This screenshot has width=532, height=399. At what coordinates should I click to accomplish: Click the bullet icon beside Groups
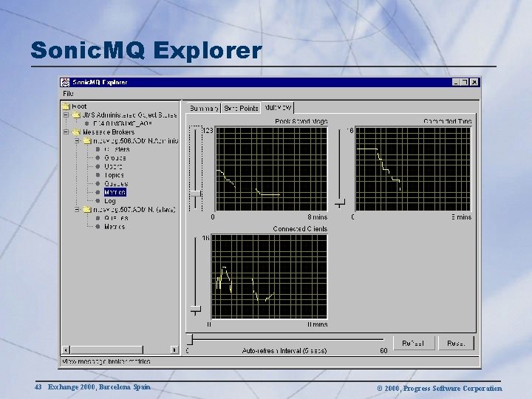tap(98, 158)
